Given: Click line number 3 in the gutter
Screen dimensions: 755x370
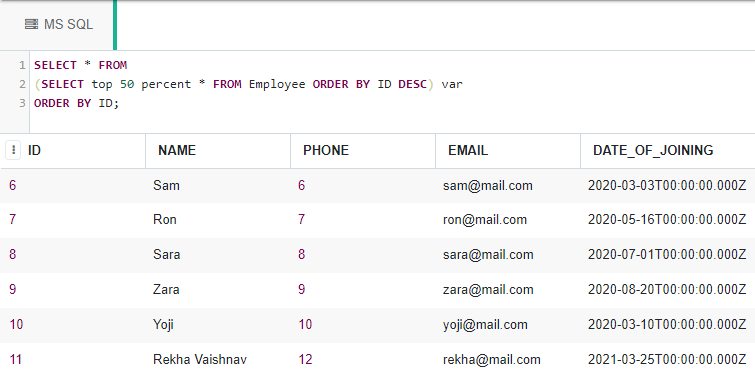Looking at the screenshot, I should [22, 103].
